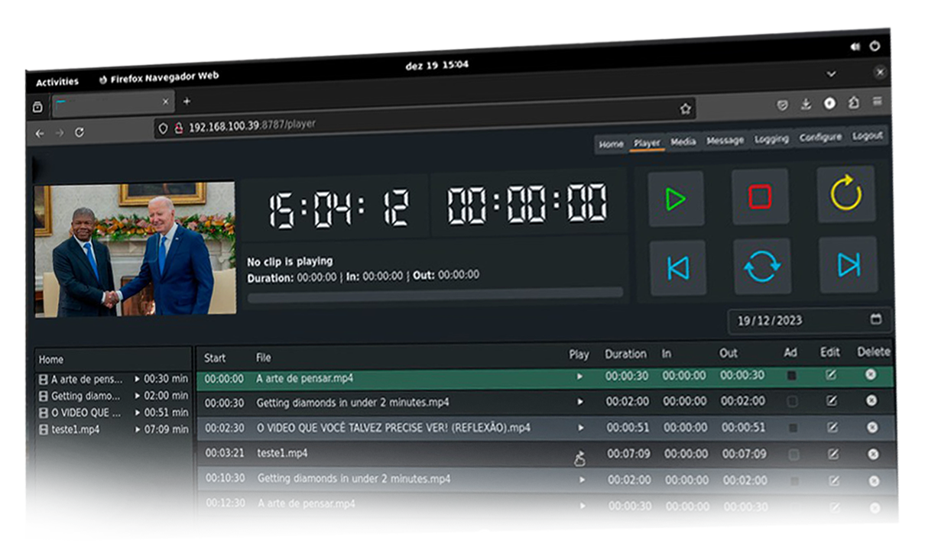Expand the system menu chevron in top bar
The image size is (925, 560).
[x=831, y=74]
